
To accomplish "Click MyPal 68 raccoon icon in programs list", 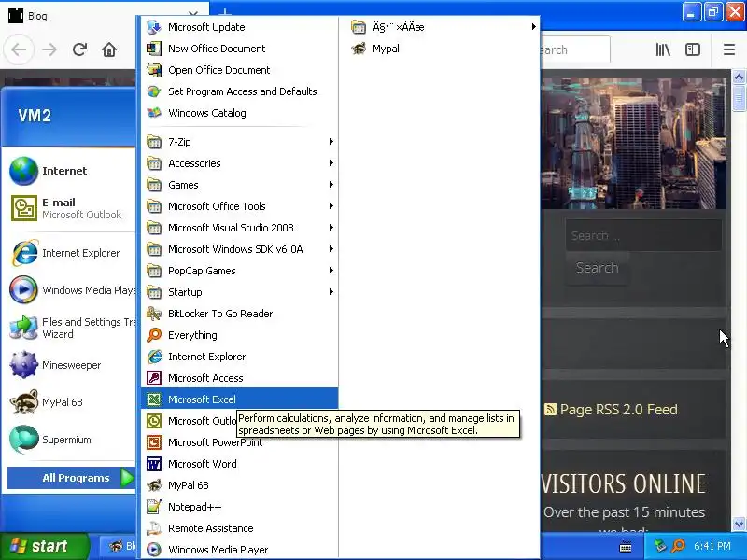I will coord(154,485).
